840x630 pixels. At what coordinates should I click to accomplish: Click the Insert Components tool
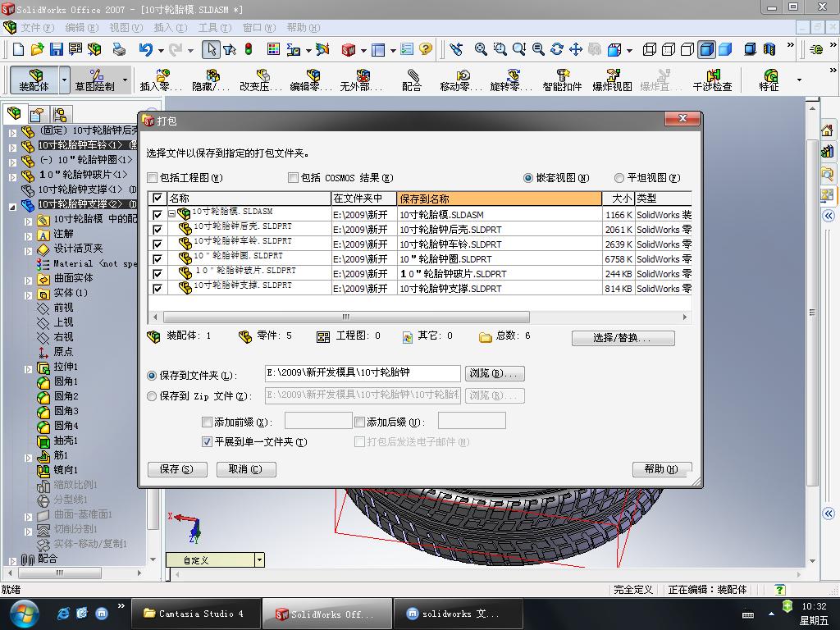pyautogui.click(x=161, y=80)
